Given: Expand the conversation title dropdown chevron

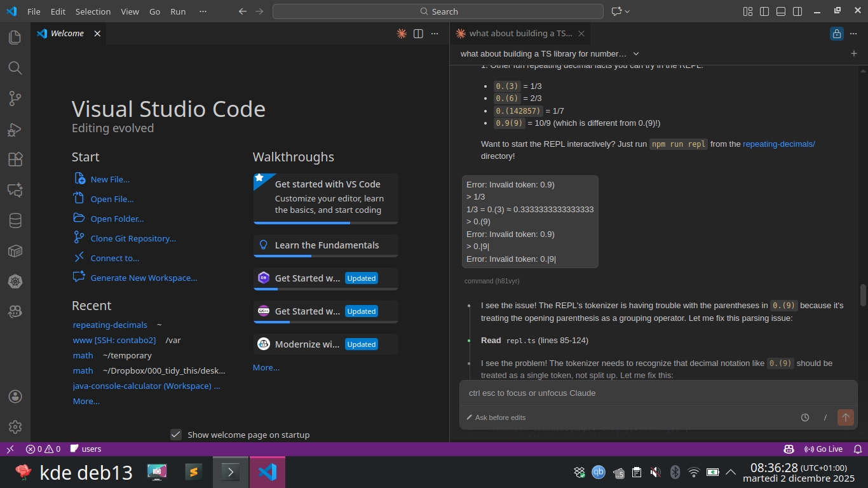Looking at the screenshot, I should 636,54.
